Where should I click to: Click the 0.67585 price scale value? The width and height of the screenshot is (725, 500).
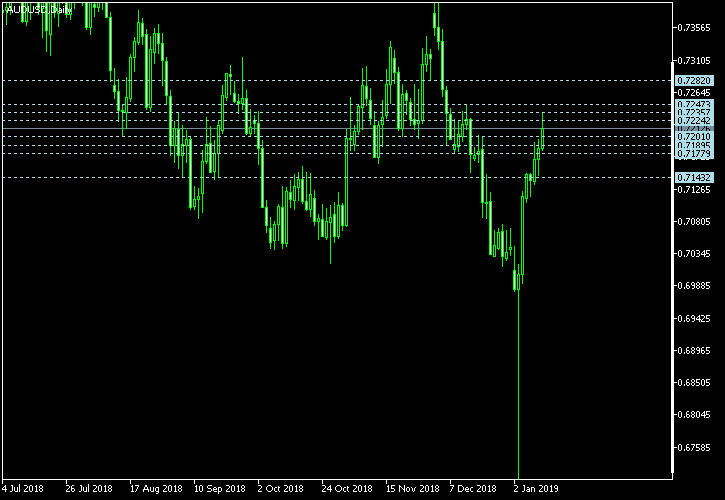694,448
